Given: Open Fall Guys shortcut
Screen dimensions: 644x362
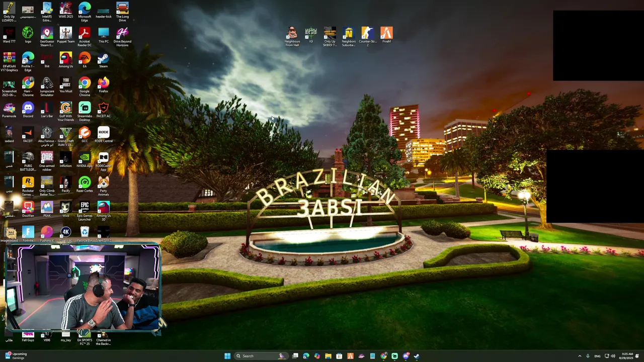Looking at the screenshot, I should point(28,336).
